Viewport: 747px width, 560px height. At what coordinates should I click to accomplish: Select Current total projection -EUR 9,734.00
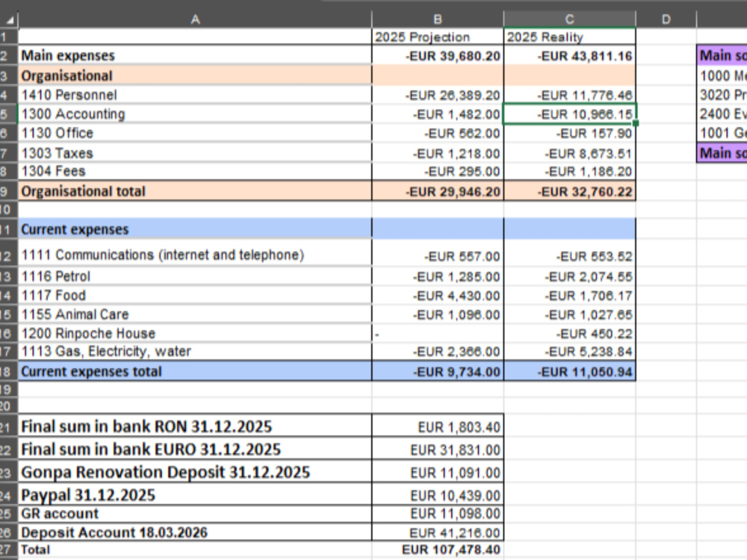coord(437,371)
